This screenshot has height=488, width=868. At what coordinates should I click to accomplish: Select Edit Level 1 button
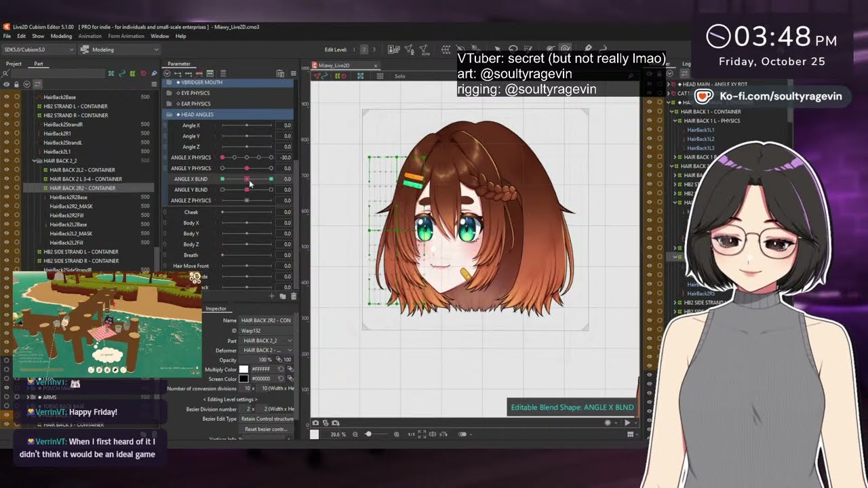353,49
